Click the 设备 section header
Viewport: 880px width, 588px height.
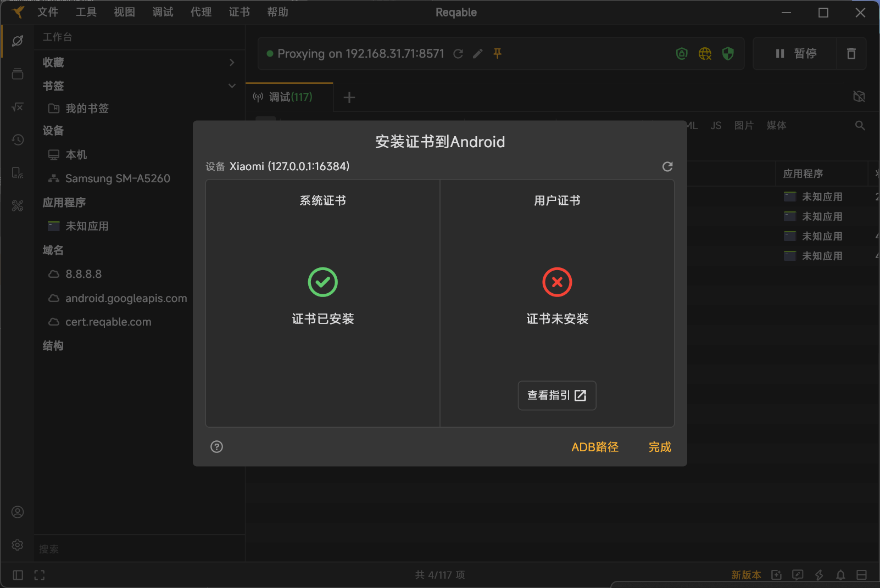53,131
